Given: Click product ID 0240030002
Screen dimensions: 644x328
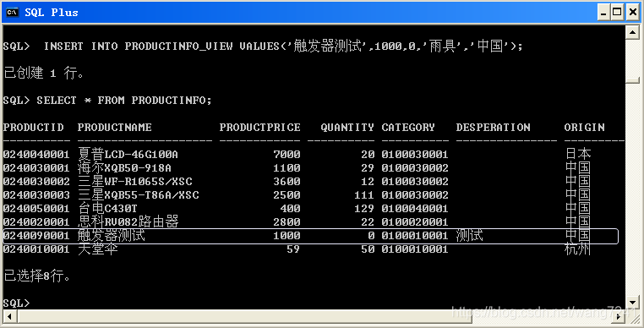Looking at the screenshot, I should click(x=36, y=182).
